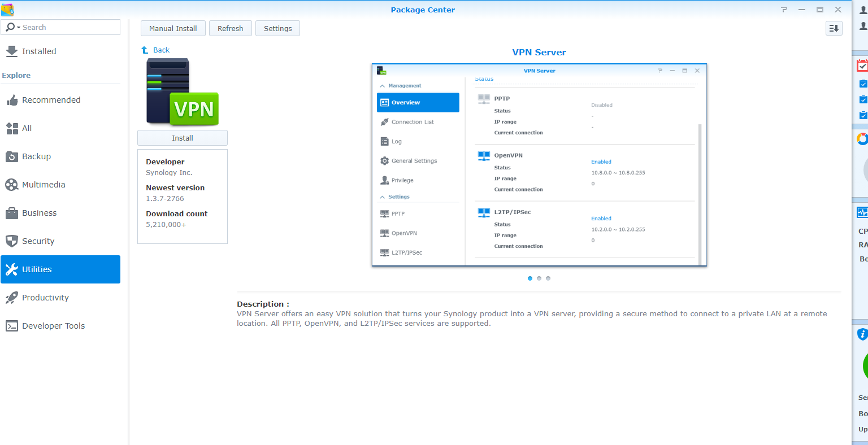868x445 pixels.
Task: Select the Utilities category label
Action: coord(37,269)
